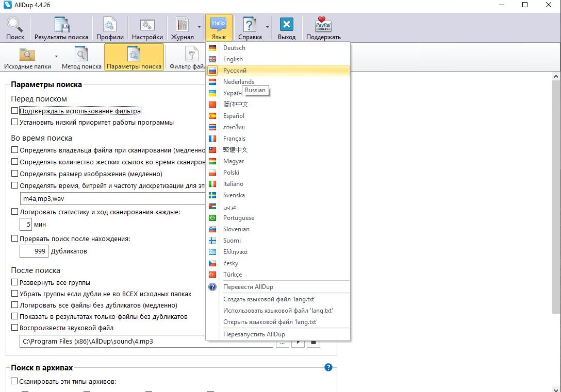Viewport: 561px width, 392px height.
Task: Toggle Логировать статистику и ход сканирования
Action: [14, 212]
